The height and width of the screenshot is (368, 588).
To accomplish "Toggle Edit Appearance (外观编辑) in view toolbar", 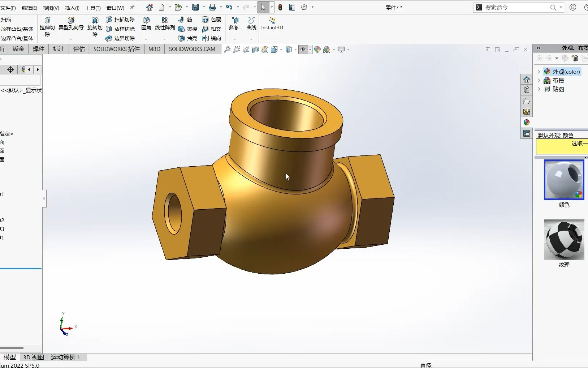I will tap(317, 50).
